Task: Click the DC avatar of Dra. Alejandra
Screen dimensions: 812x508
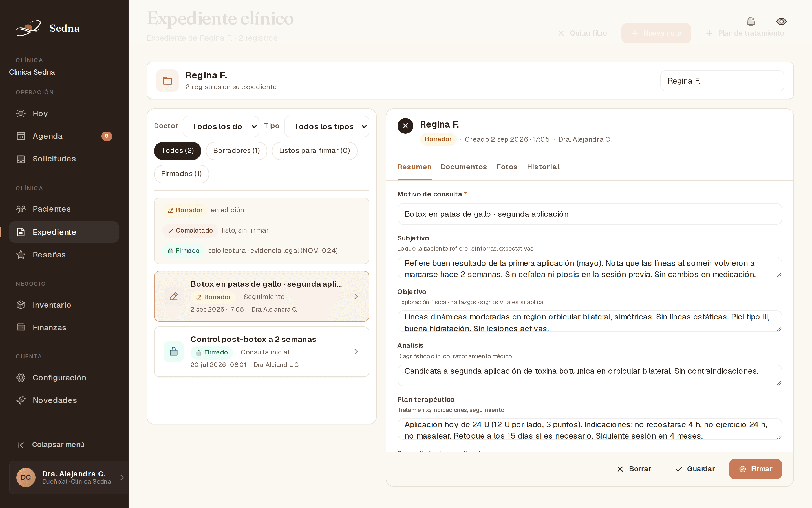Action: [x=26, y=478]
